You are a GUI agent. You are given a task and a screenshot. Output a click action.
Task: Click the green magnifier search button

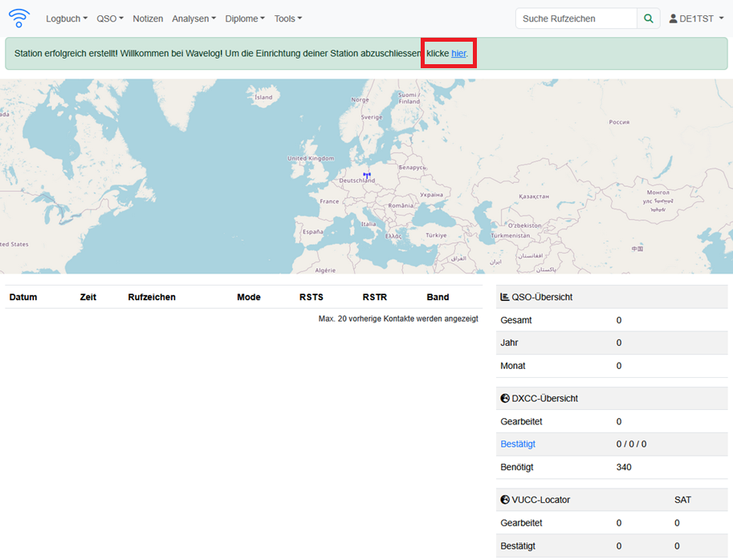649,18
